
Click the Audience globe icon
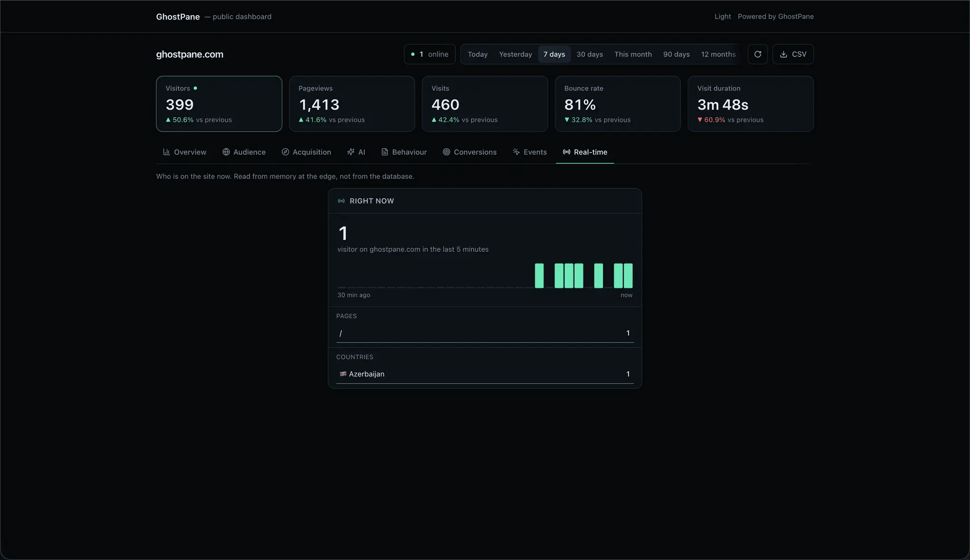click(x=226, y=152)
